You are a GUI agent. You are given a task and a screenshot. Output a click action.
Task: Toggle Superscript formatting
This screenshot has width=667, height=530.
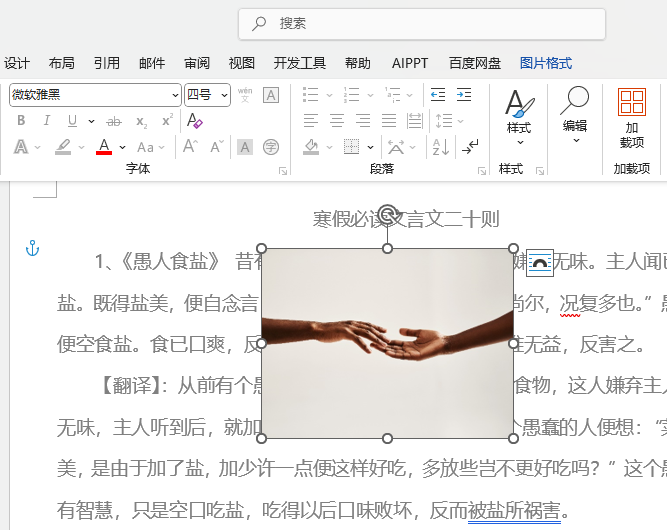(168, 120)
